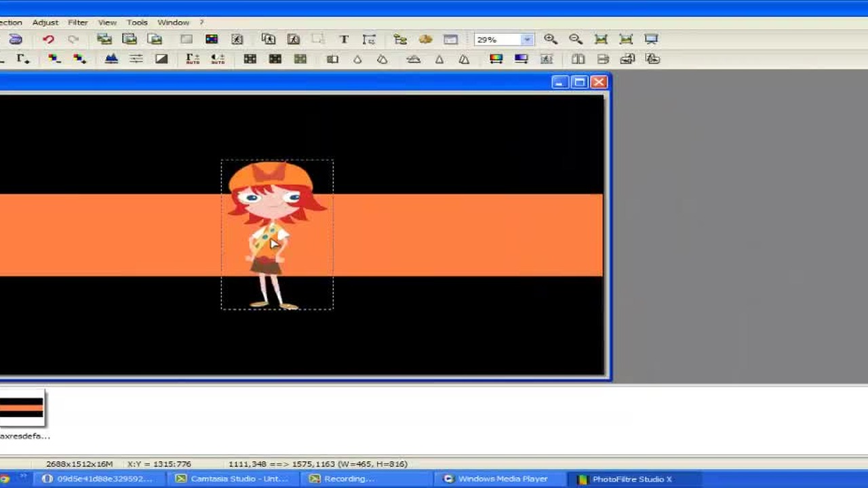This screenshot has width=868, height=488.
Task: Select the orange-striped image thumbnail
Action: tap(22, 407)
